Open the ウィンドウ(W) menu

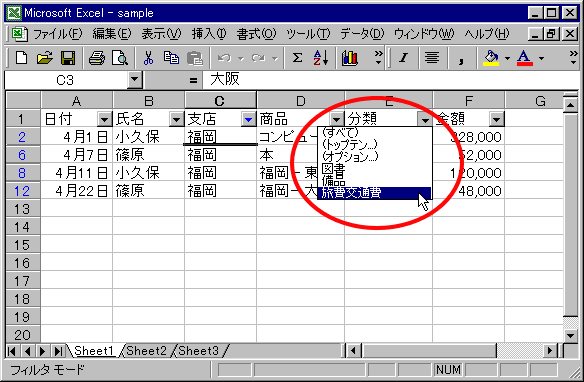(424, 34)
